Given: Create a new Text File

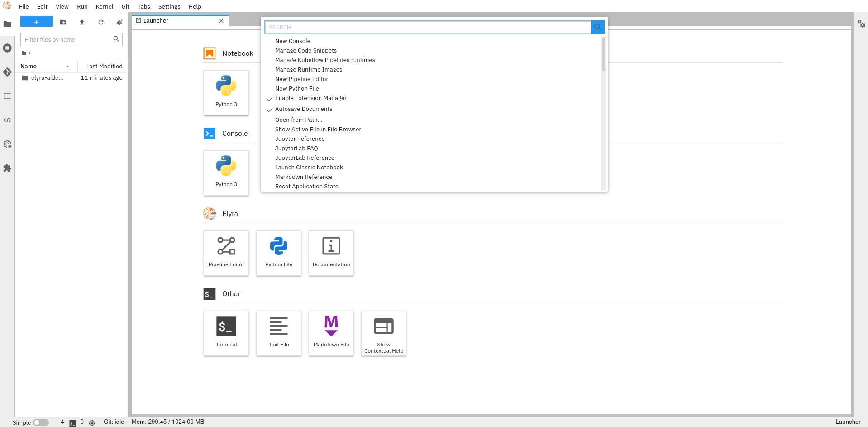Looking at the screenshot, I should point(279,333).
